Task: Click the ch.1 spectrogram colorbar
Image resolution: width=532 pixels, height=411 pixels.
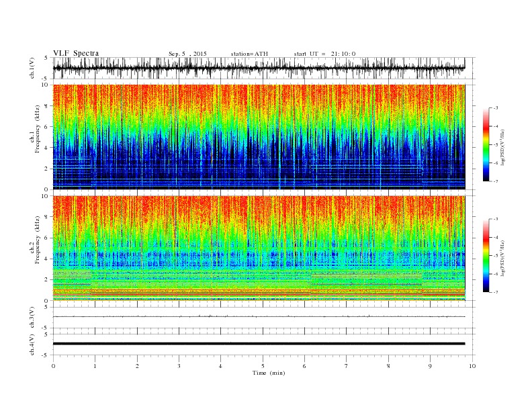Action: tap(486, 144)
